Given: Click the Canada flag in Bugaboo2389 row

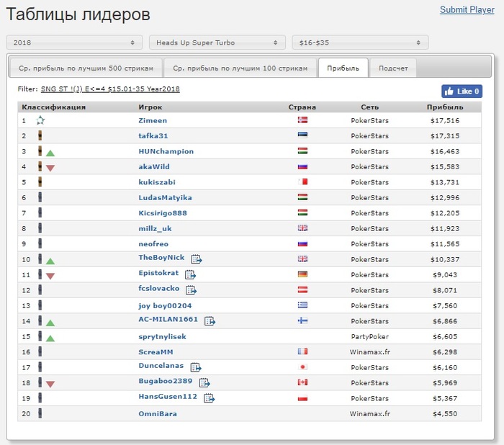Looking at the screenshot, I should click(x=302, y=382).
